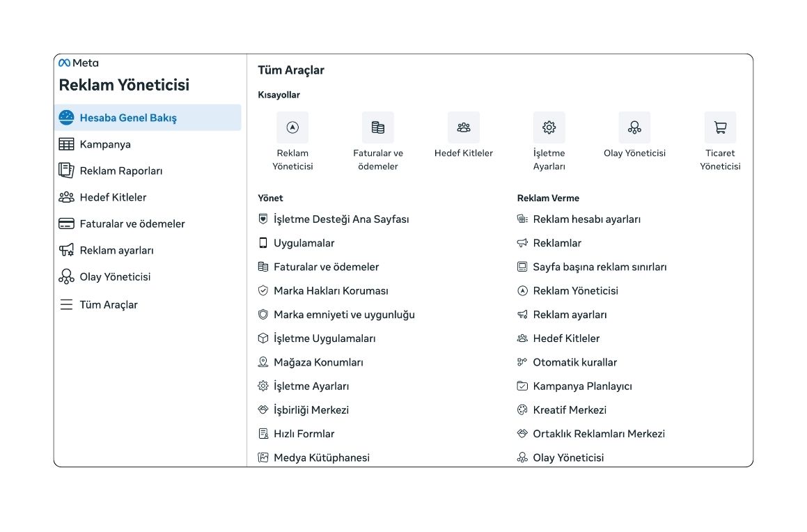Open Faturalar ve ödemeler shortcut icon
The height and width of the screenshot is (532, 807).
pyautogui.click(x=378, y=127)
